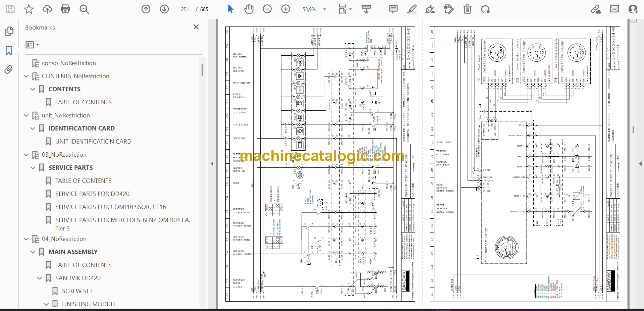Add document to favorites with star icon
The width and height of the screenshot is (644, 311).
[29, 9]
